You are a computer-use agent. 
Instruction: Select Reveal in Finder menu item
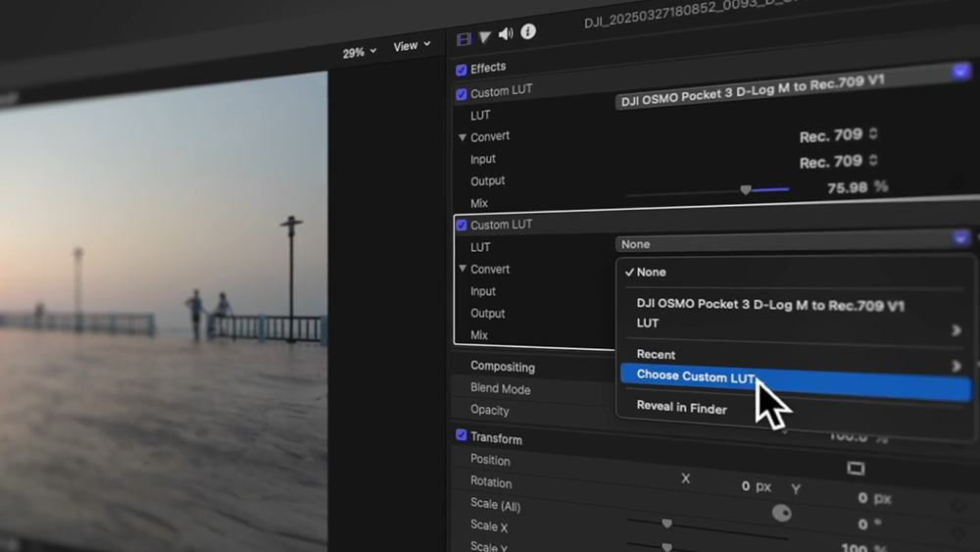[681, 408]
